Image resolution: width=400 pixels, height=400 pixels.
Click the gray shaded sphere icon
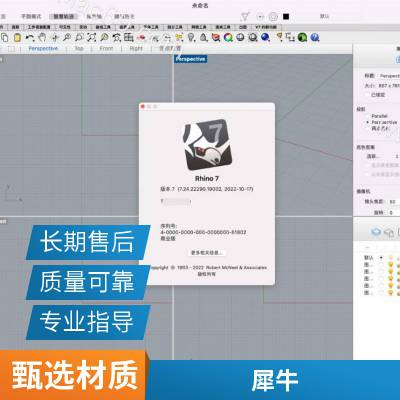point(240,37)
